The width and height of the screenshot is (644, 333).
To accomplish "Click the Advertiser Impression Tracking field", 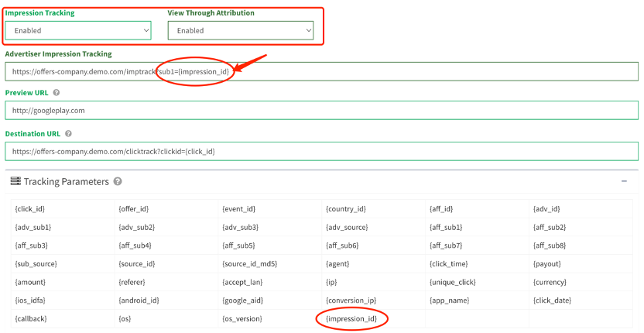I will (321, 71).
